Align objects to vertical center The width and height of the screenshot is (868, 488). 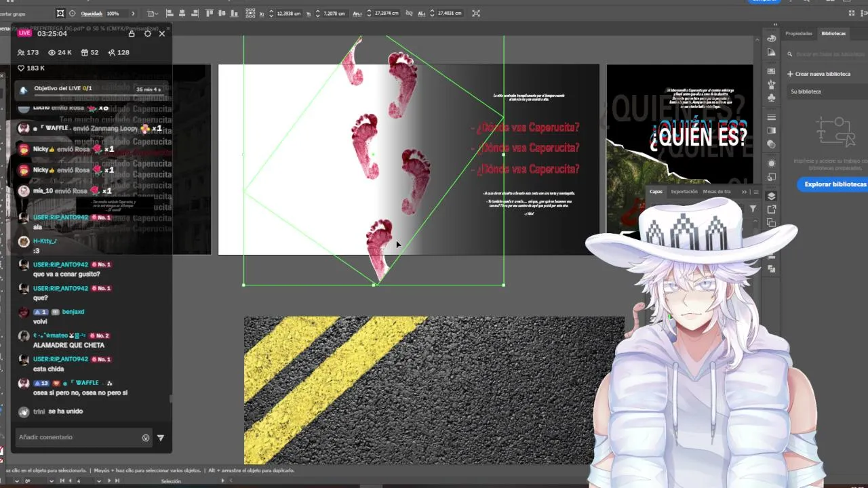click(222, 14)
